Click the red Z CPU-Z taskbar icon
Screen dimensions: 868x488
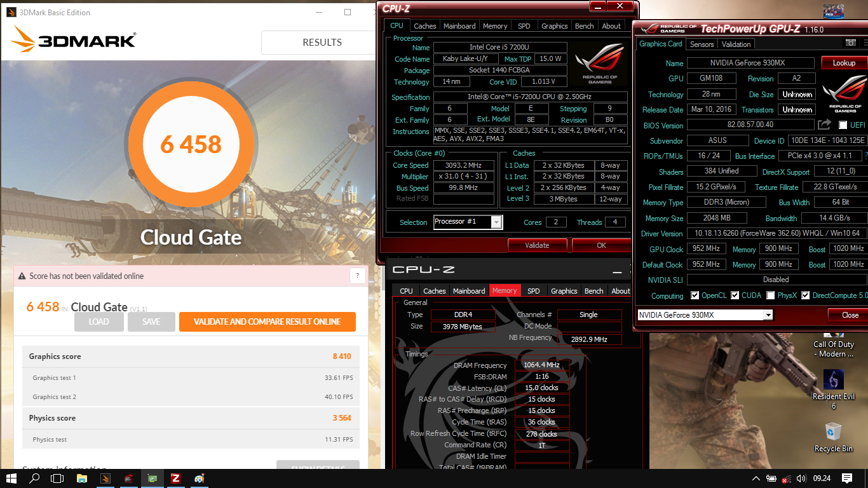(176, 478)
